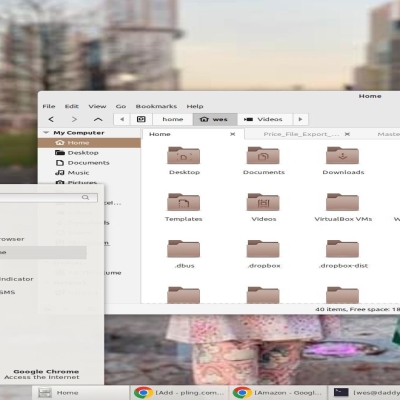Select the 'SMS' app menu entry

click(7, 292)
